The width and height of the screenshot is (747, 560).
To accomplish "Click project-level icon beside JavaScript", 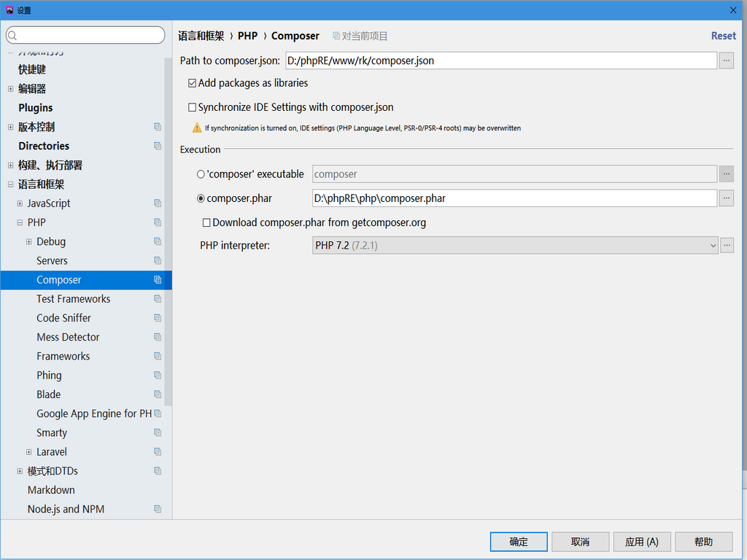I will tap(158, 203).
